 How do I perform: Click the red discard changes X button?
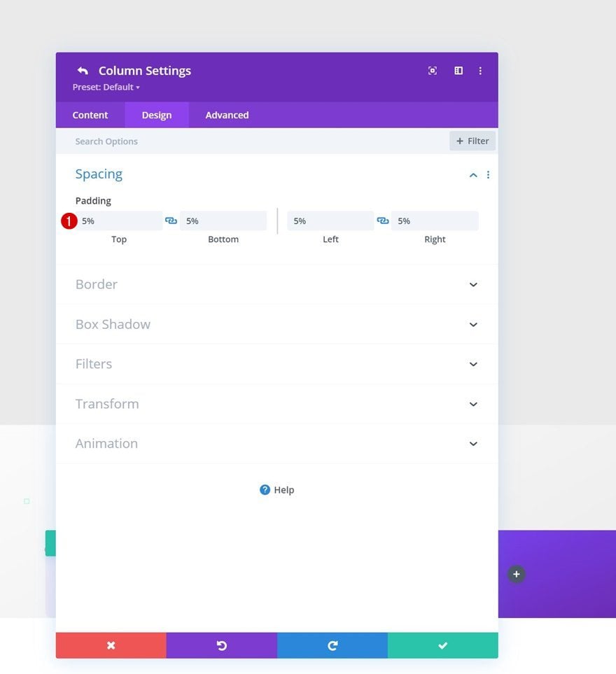click(111, 645)
